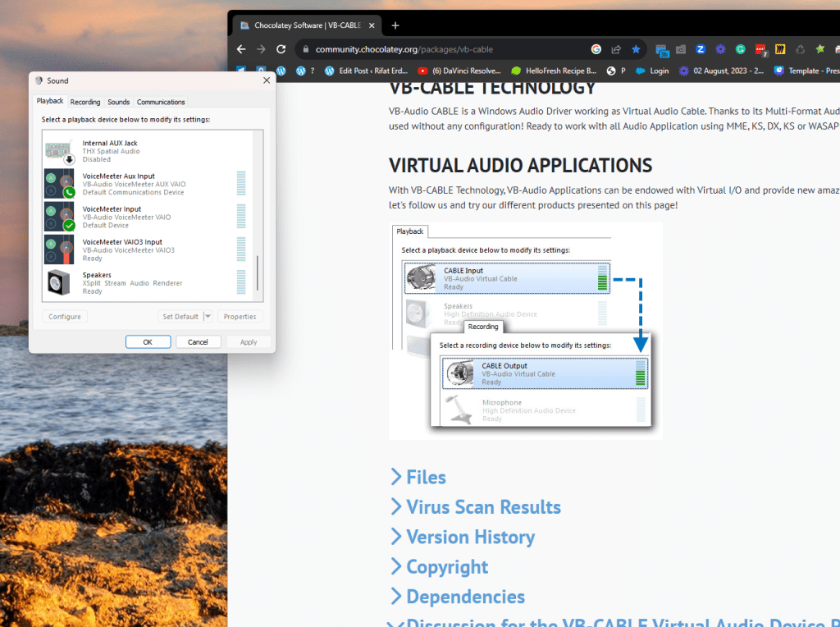Click the browser forward arrow
Viewport: 840px width, 627px height.
click(261, 49)
